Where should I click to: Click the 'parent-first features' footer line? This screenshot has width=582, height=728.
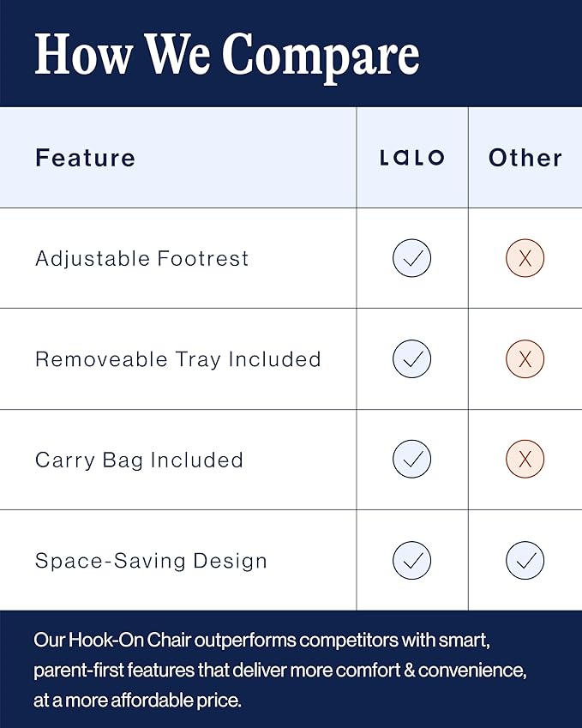coord(280,670)
